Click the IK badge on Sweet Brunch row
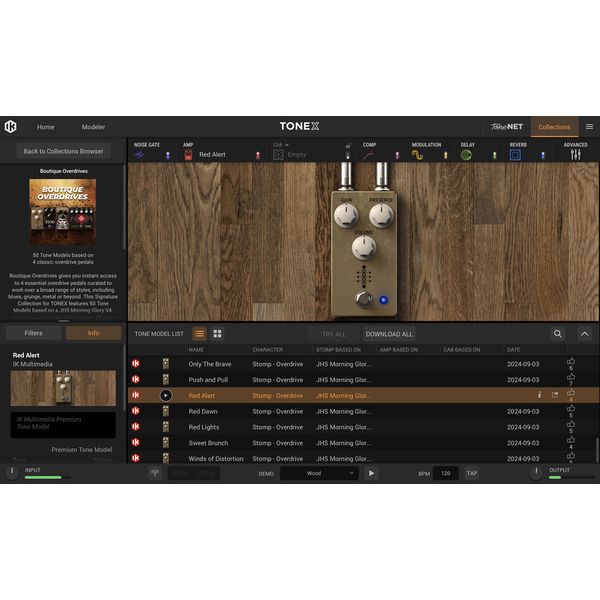 tap(135, 442)
